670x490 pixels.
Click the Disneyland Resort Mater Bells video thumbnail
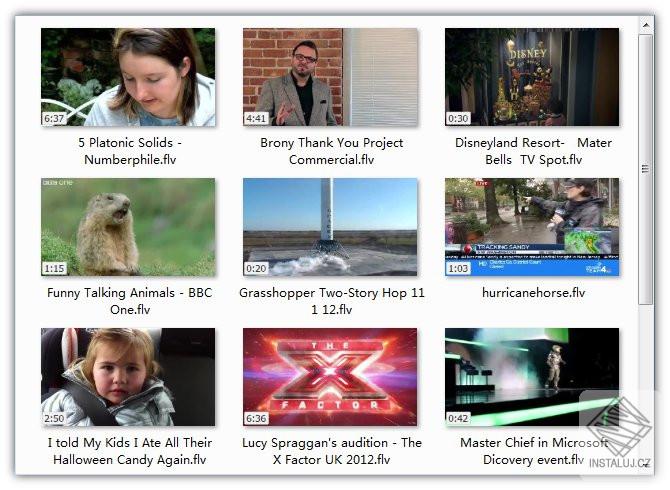tap(532, 77)
